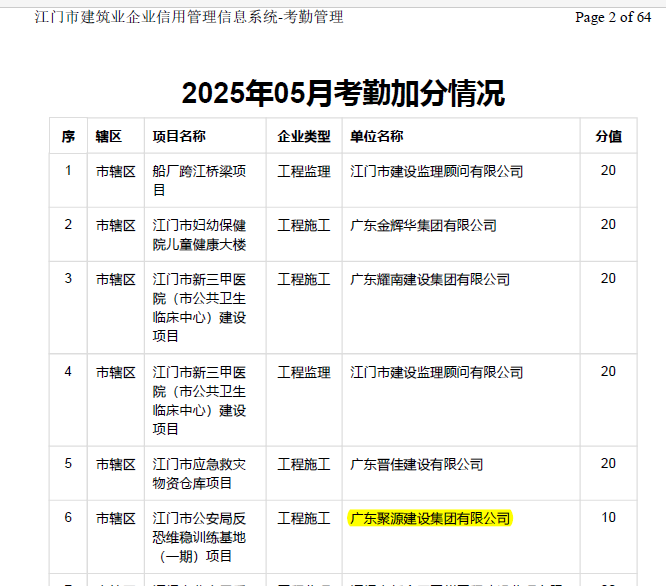Click the score 20 in row 3
The image size is (666, 586).
pyautogui.click(x=608, y=279)
